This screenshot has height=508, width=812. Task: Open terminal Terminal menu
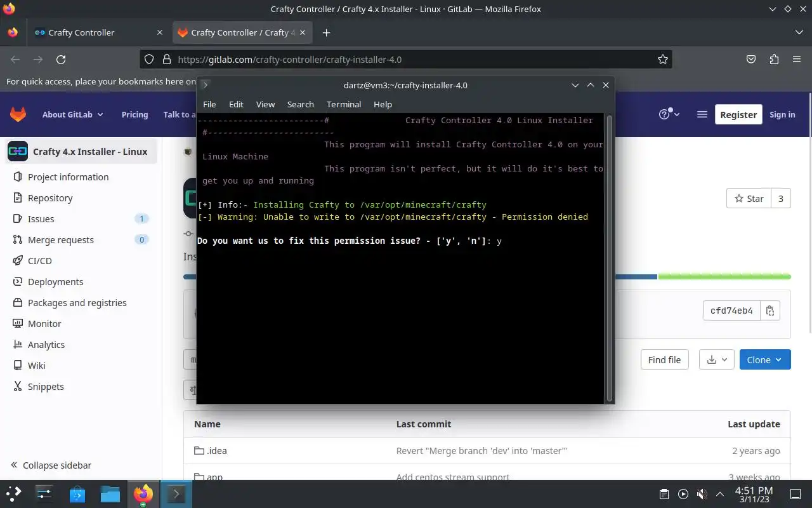coord(344,104)
